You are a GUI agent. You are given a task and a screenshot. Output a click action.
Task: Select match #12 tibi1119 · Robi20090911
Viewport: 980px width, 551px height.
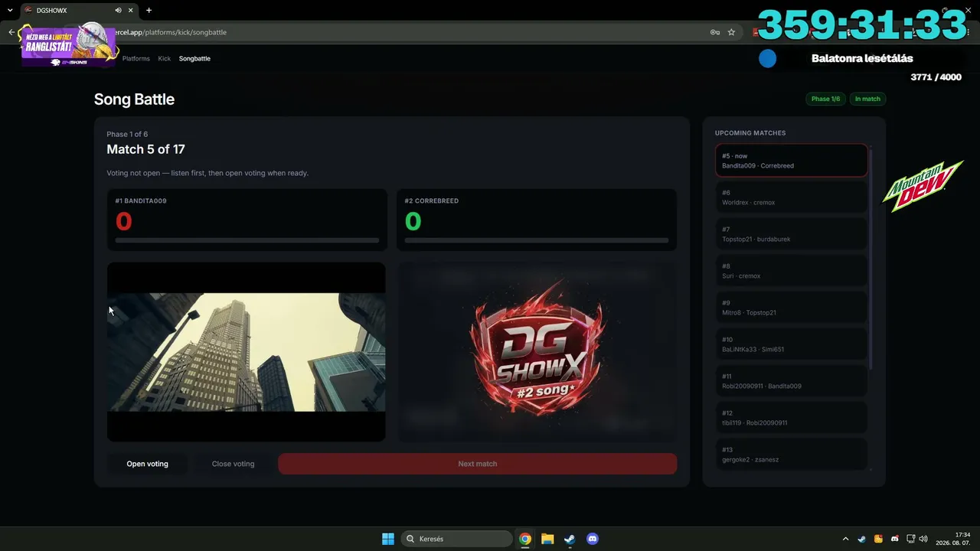tap(792, 418)
